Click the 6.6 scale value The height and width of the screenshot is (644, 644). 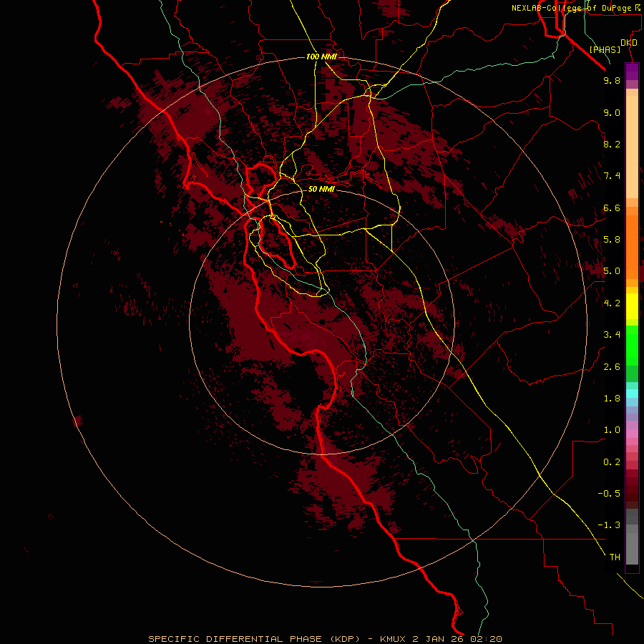[x=612, y=208]
